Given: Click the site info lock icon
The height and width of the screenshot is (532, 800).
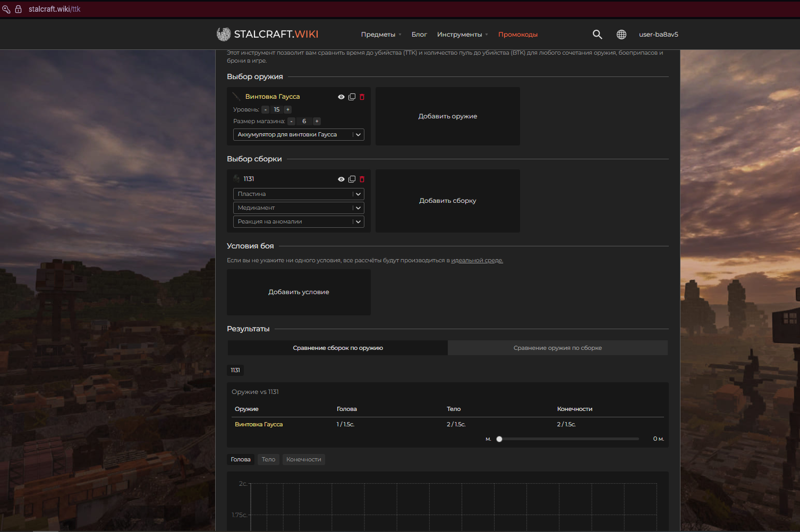Looking at the screenshot, I should click(x=18, y=9).
